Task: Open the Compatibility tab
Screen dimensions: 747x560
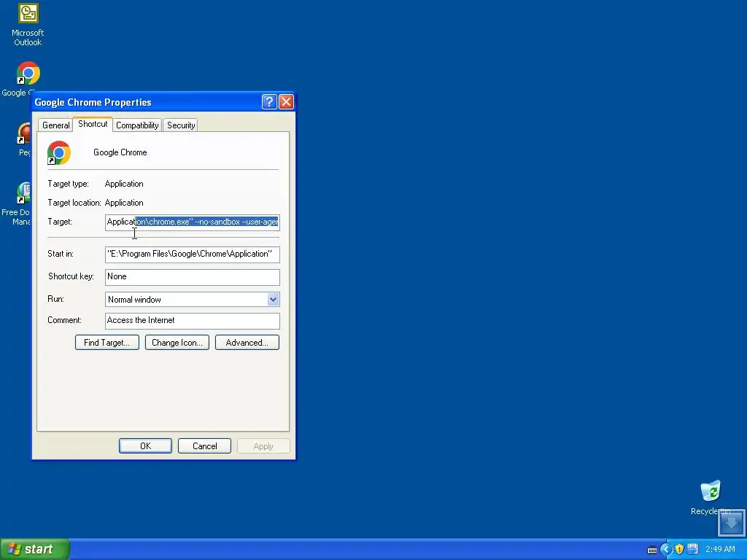Action: 137,125
